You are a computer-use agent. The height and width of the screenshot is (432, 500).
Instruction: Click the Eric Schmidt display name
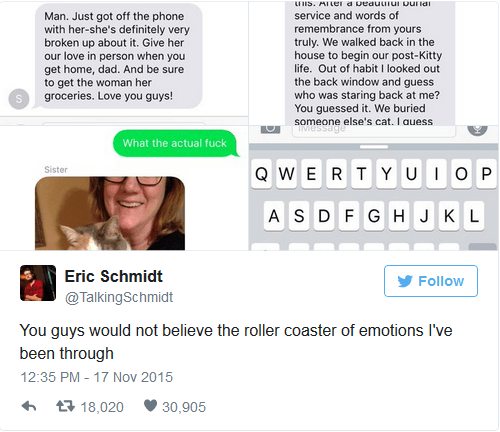coord(114,276)
